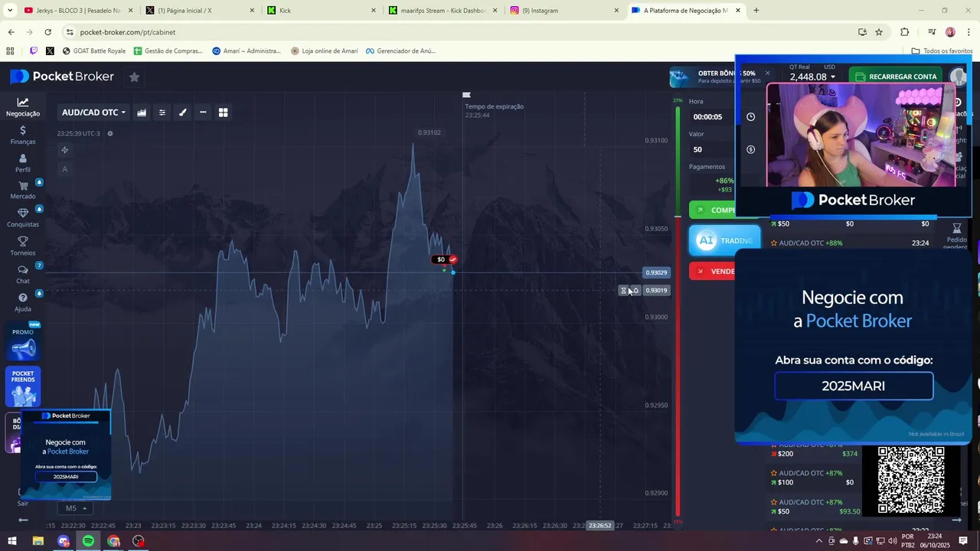The width and height of the screenshot is (980, 551).
Task: Open timezone settings gear icon
Action: [x=110, y=133]
